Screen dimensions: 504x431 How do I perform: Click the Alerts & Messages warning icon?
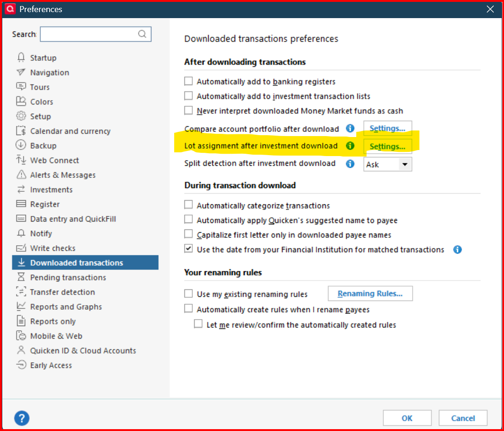coord(21,175)
